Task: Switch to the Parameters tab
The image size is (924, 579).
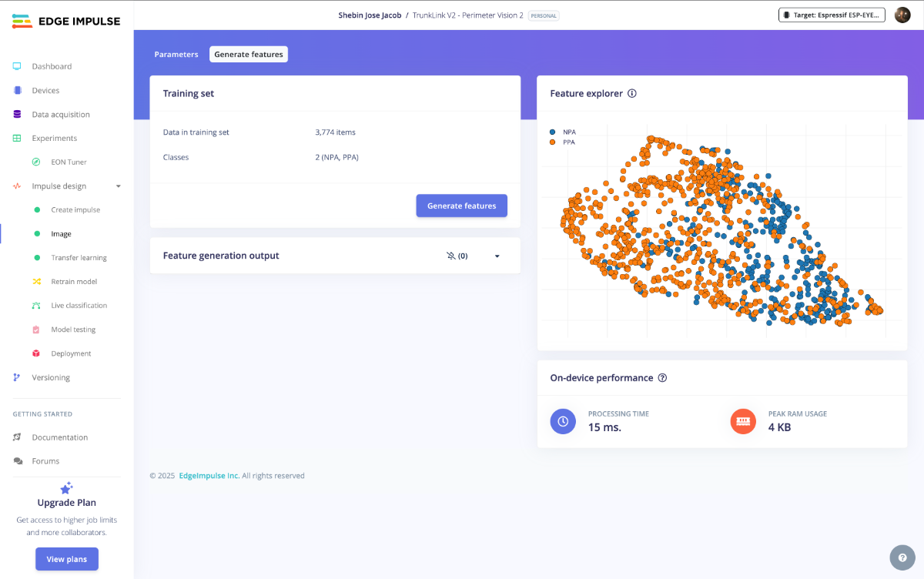Action: tap(176, 55)
